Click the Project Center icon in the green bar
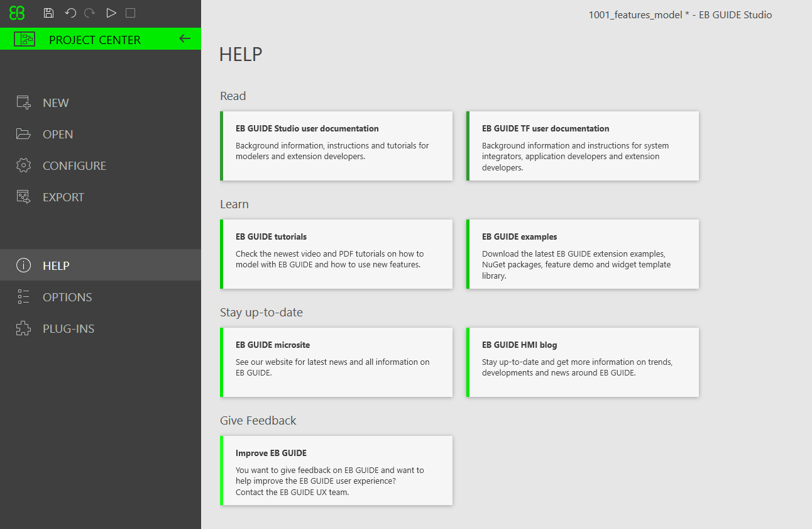Image resolution: width=812 pixels, height=529 pixels. click(24, 39)
